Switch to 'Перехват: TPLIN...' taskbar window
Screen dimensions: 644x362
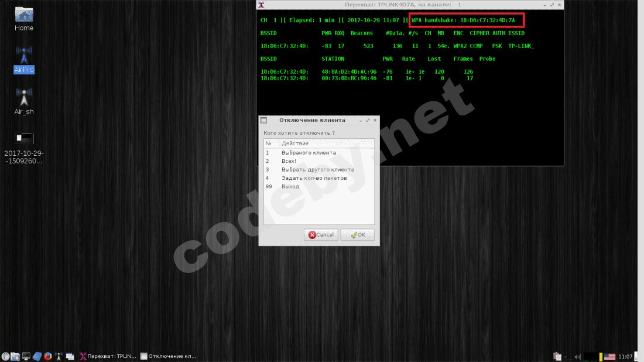[x=108, y=356]
